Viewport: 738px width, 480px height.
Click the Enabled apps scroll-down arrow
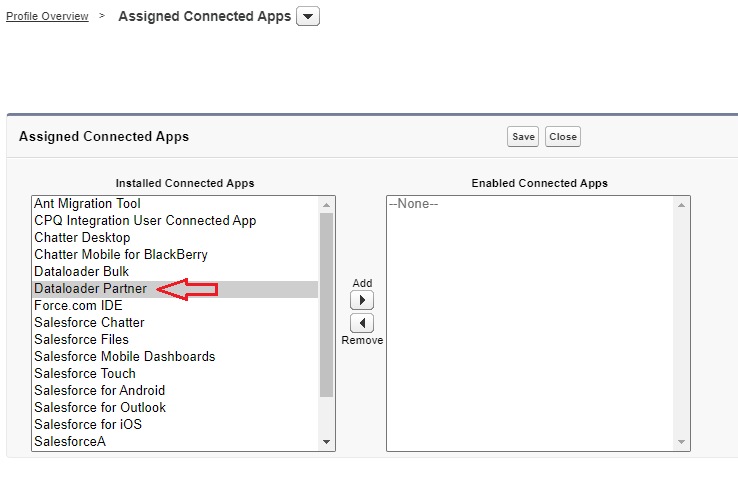pos(681,442)
